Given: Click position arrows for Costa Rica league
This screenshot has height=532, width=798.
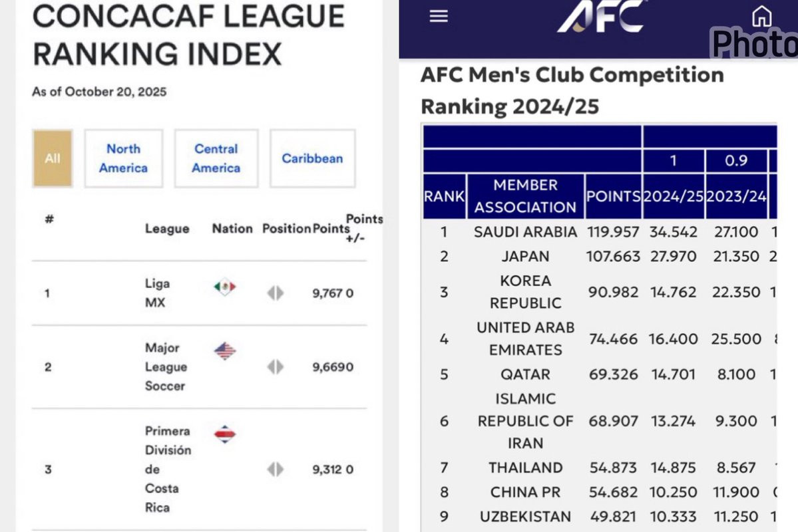Looking at the screenshot, I should (276, 469).
